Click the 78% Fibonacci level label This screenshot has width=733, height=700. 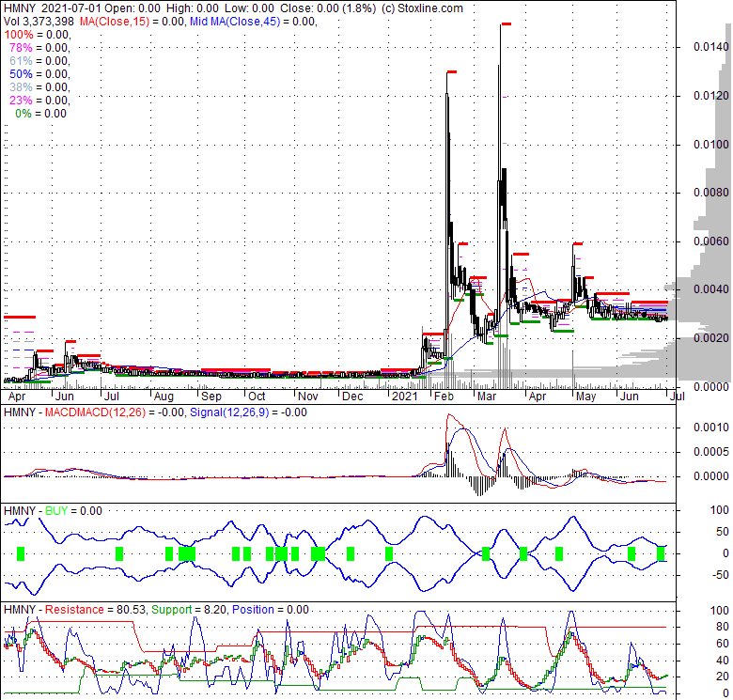click(x=21, y=48)
